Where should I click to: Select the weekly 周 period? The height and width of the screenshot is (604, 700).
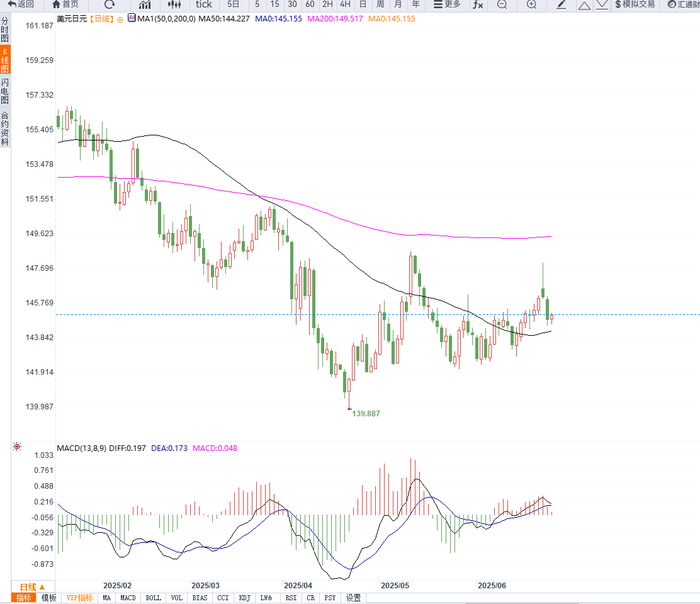[380, 4]
